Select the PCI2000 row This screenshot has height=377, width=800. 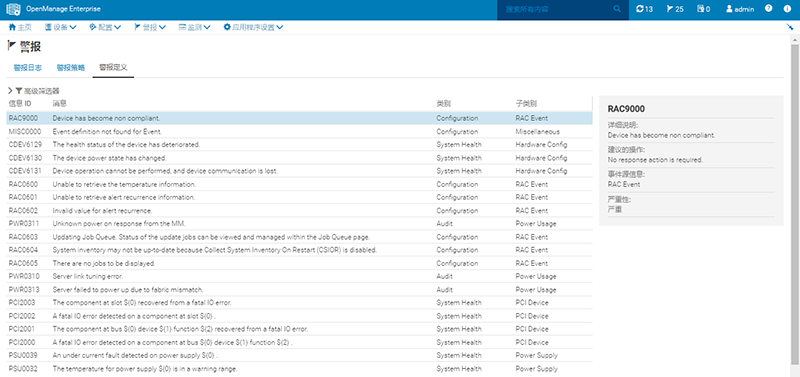click(299, 343)
